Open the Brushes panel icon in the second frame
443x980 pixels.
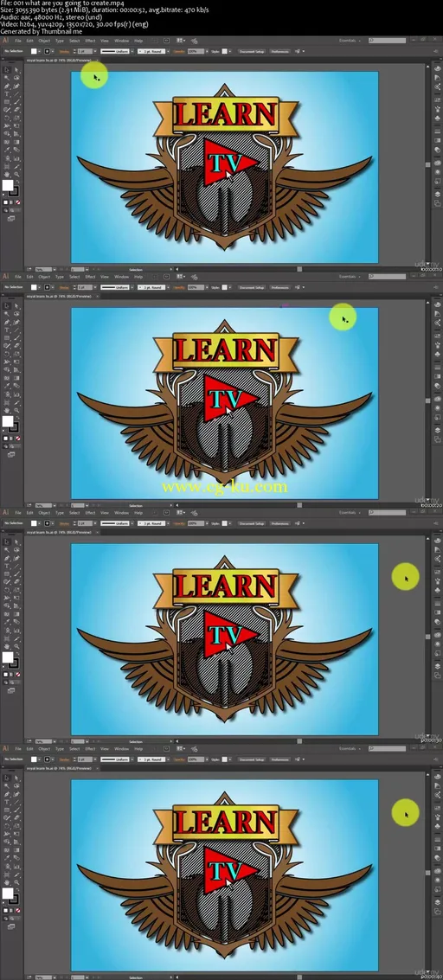(x=438, y=344)
